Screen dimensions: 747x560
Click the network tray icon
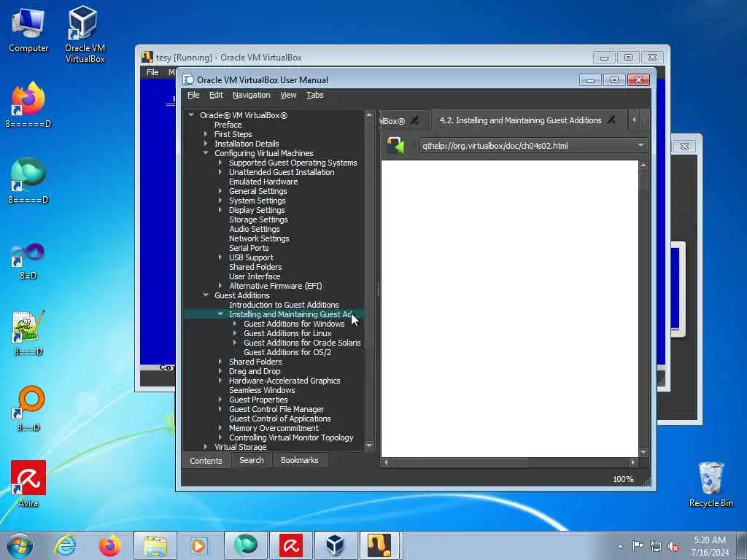coord(656,547)
